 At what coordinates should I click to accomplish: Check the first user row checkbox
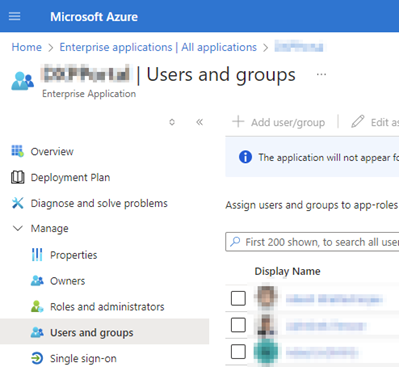pyautogui.click(x=238, y=298)
